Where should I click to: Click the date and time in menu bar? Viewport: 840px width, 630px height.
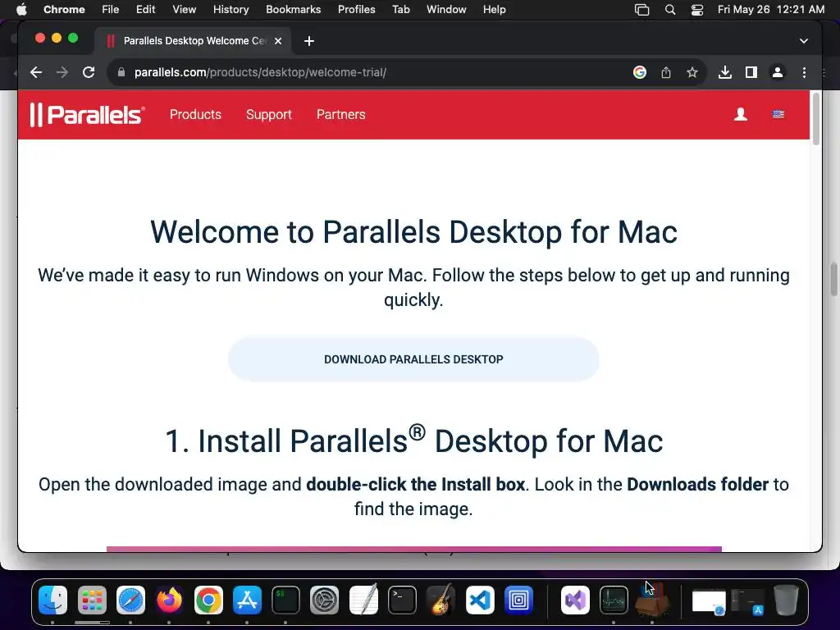pos(771,9)
